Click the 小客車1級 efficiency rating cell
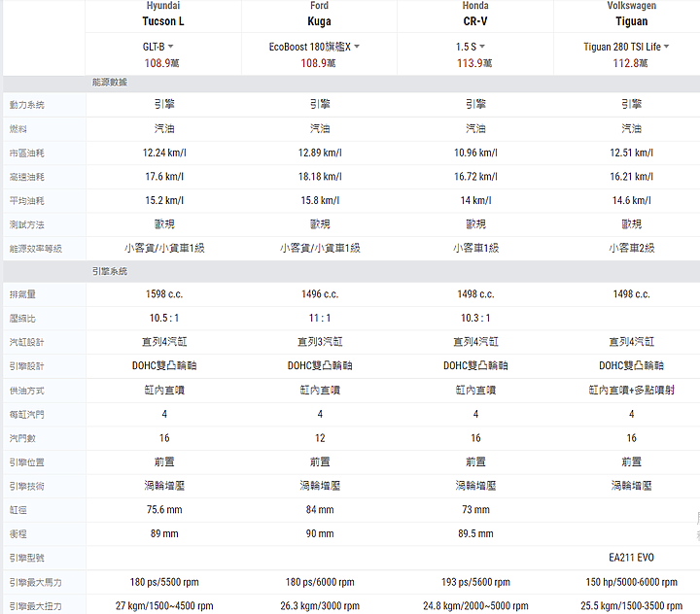 [475, 248]
